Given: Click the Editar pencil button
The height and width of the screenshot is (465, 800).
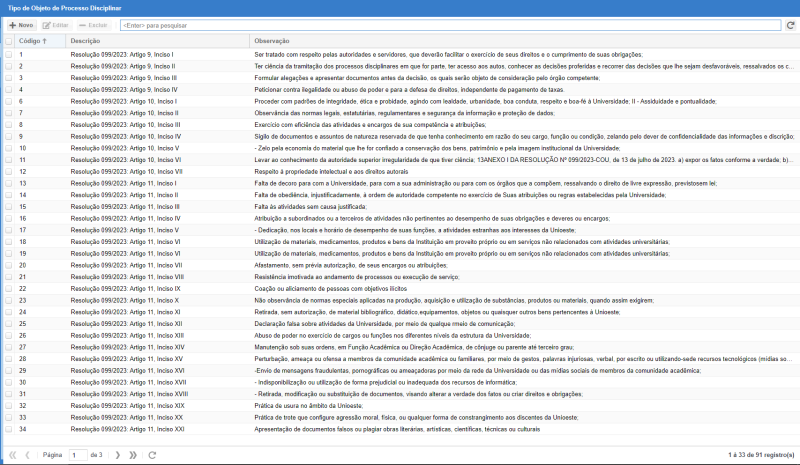Looking at the screenshot, I should tap(56, 24).
